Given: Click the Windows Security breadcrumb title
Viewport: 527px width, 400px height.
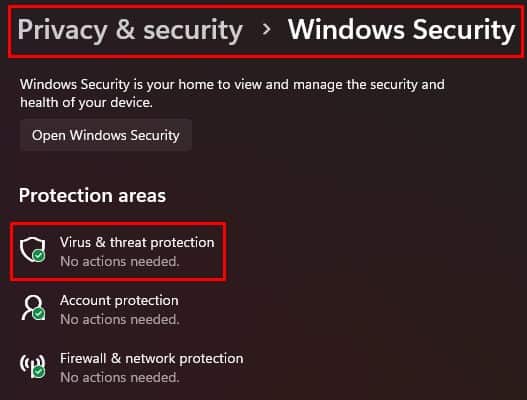Looking at the screenshot, I should coord(401,30).
